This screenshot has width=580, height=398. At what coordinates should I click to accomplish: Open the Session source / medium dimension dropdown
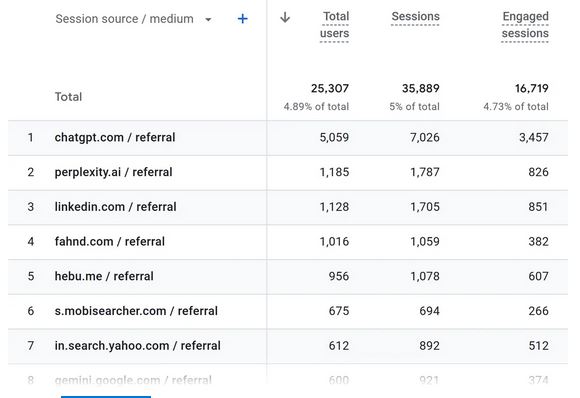pyautogui.click(x=133, y=19)
